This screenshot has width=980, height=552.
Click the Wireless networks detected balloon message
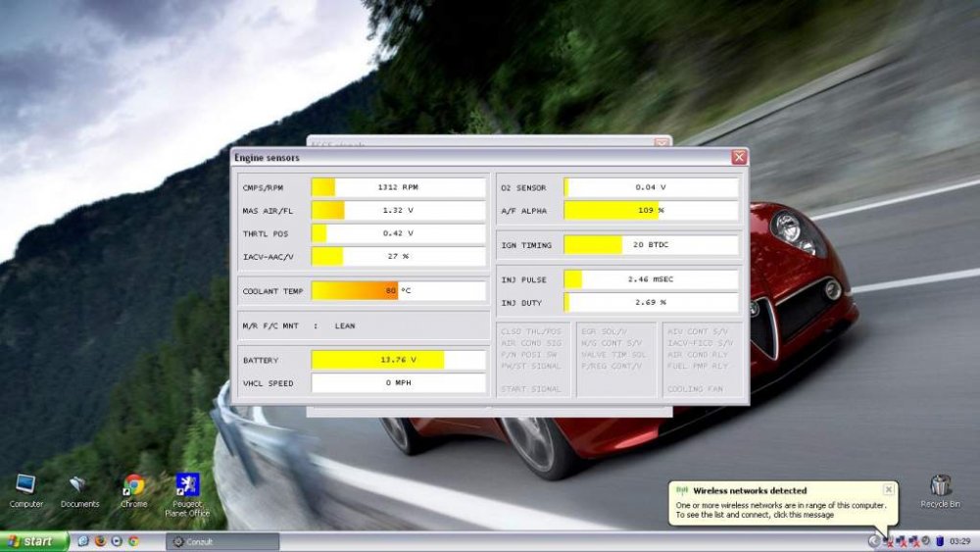[780, 505]
